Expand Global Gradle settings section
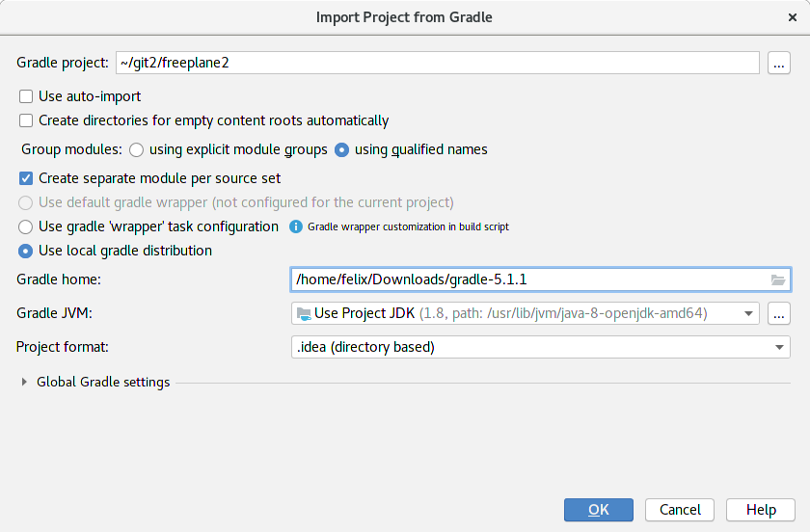The image size is (810, 532). 24,383
